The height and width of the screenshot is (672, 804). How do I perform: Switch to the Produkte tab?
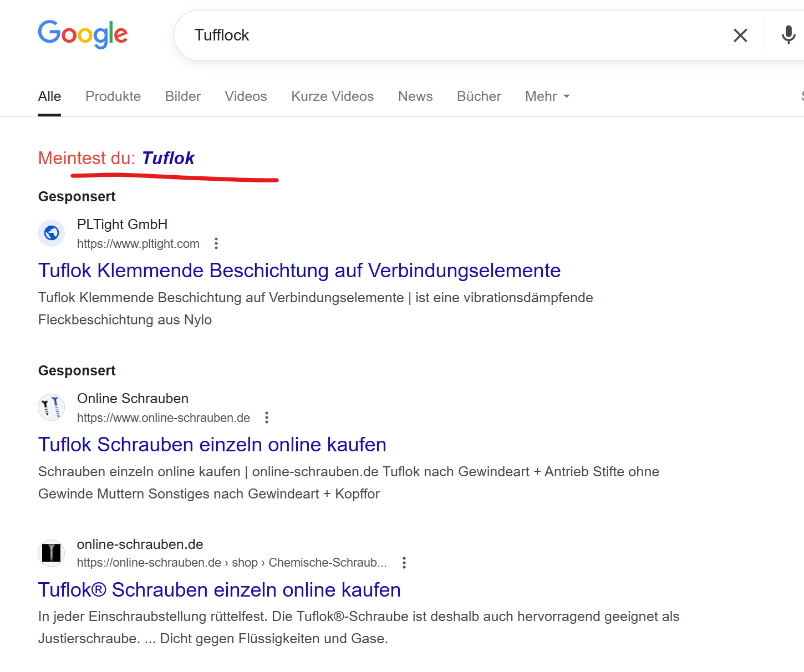(x=113, y=96)
